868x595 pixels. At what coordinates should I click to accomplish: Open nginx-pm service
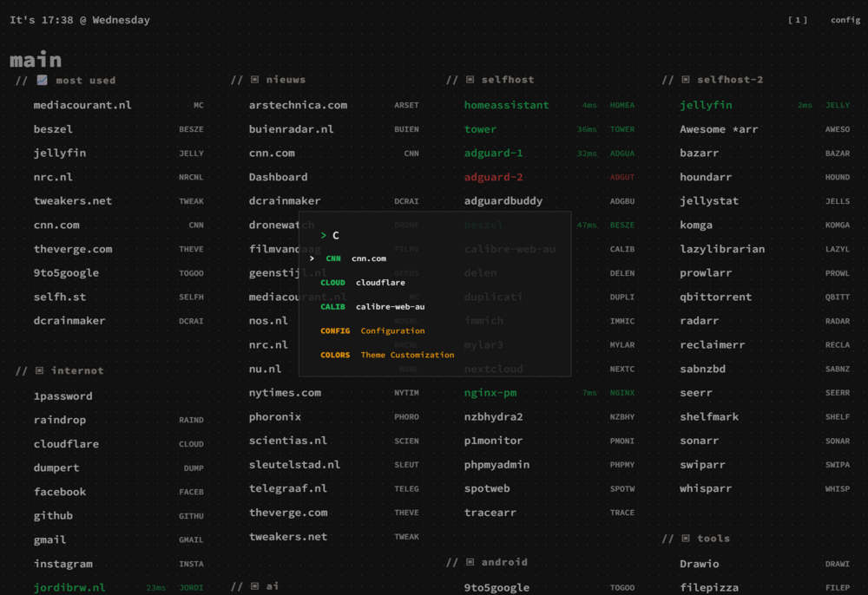click(x=490, y=393)
